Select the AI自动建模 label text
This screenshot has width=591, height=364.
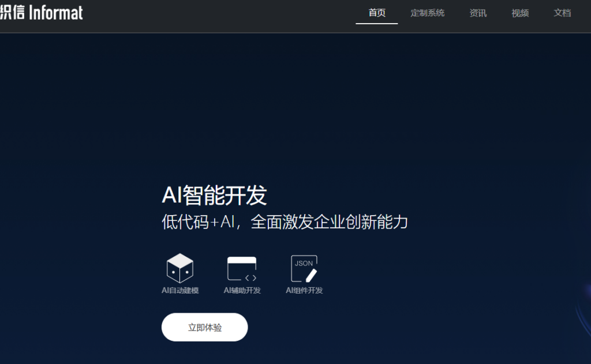[x=180, y=291]
